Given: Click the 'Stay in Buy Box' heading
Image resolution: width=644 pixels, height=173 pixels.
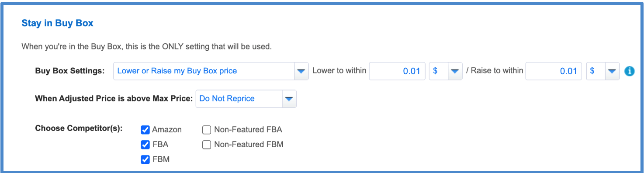Looking at the screenshot, I should (x=57, y=23).
